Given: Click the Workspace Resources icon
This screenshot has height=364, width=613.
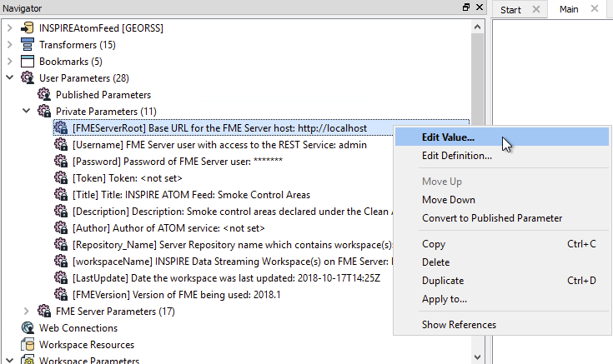Looking at the screenshot, I should click(x=27, y=345).
